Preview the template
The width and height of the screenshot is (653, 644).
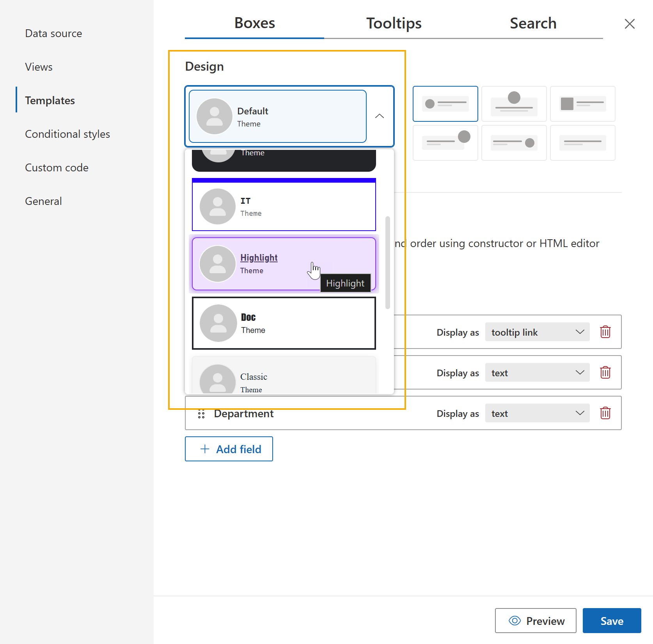coord(535,621)
